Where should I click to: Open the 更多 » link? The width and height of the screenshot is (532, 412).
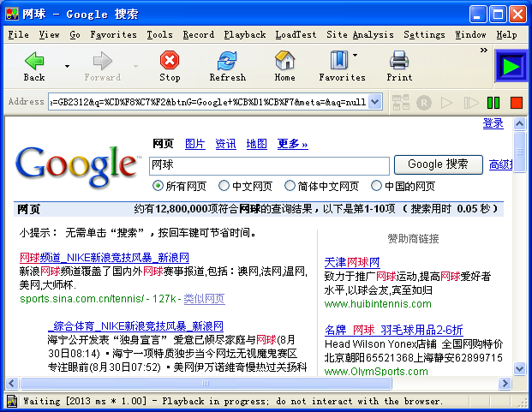pos(292,144)
